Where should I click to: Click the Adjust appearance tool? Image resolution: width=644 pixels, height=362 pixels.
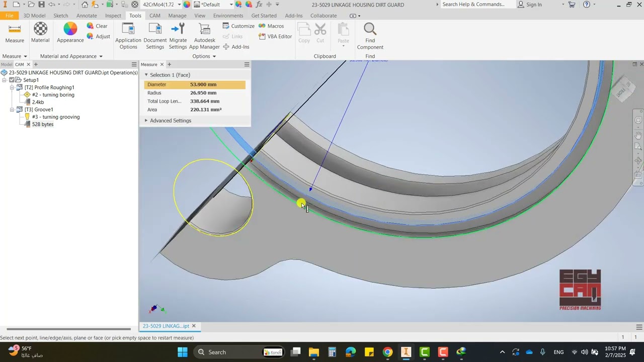(x=98, y=36)
